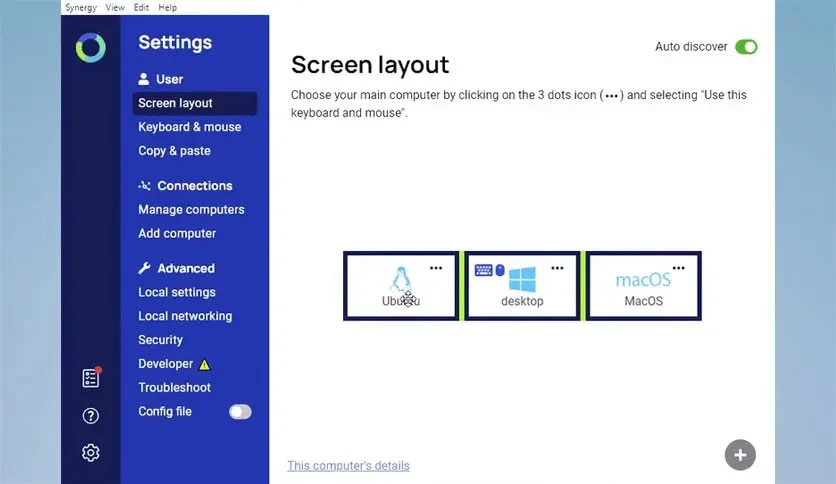Open the Edit menu

tap(141, 7)
